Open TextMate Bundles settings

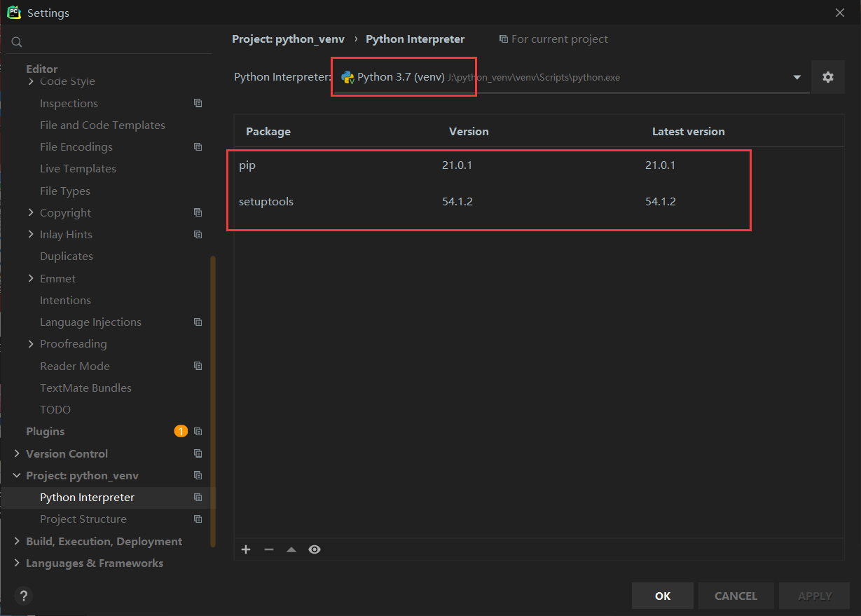click(x=85, y=388)
